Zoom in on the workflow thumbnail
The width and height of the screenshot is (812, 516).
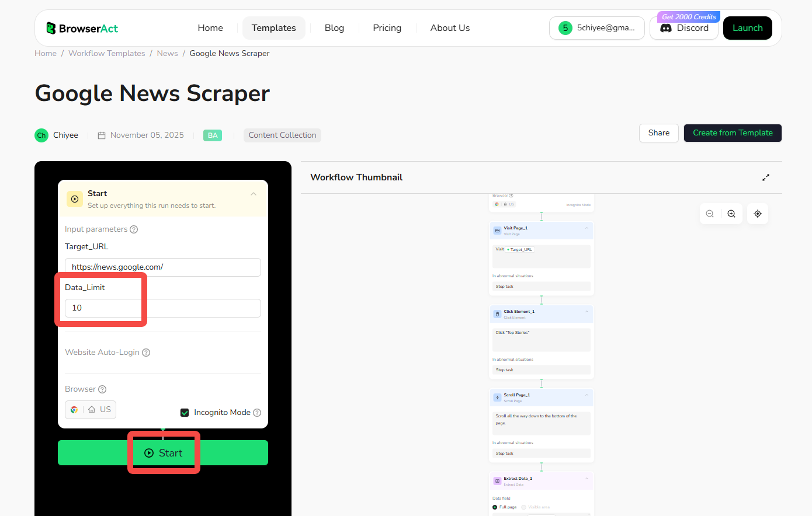tap(731, 214)
